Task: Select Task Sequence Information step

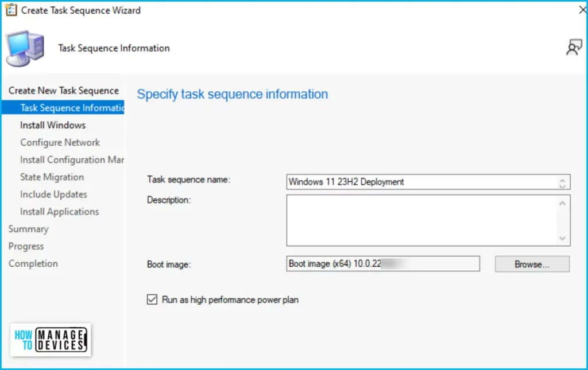Action: 63,108
